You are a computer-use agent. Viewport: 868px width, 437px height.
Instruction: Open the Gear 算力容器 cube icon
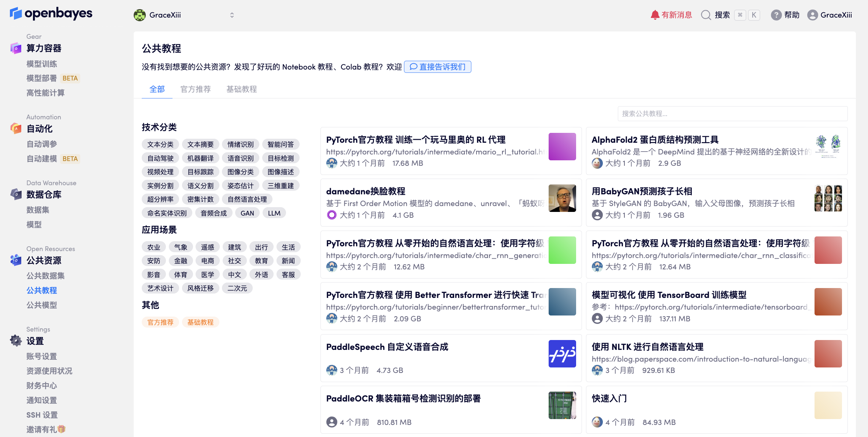(x=16, y=48)
